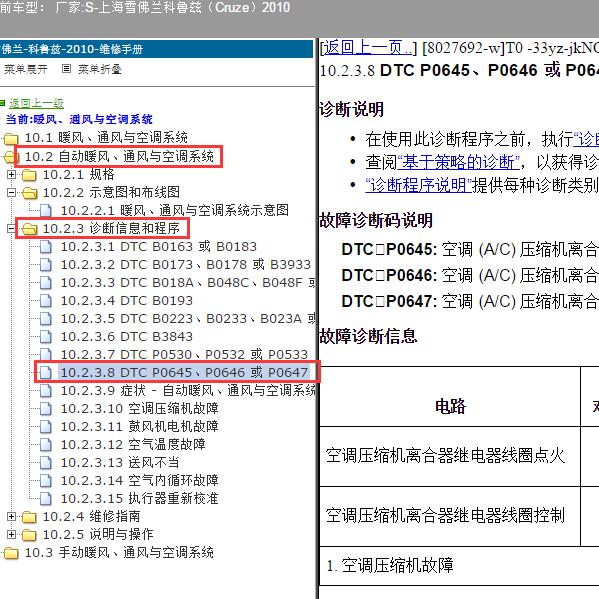
Task: Open 10.2.3.15 执行器重新校准 entry
Action: pyautogui.click(x=139, y=499)
